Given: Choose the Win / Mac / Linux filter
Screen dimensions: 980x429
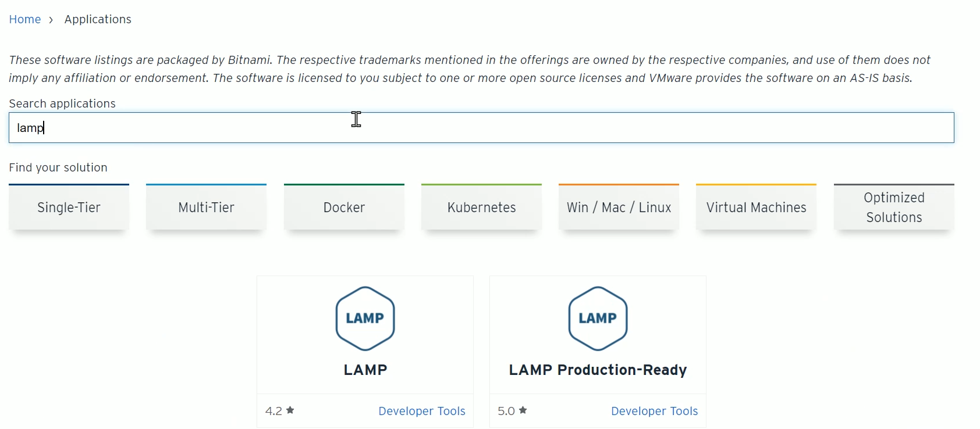Looking at the screenshot, I should tap(619, 208).
